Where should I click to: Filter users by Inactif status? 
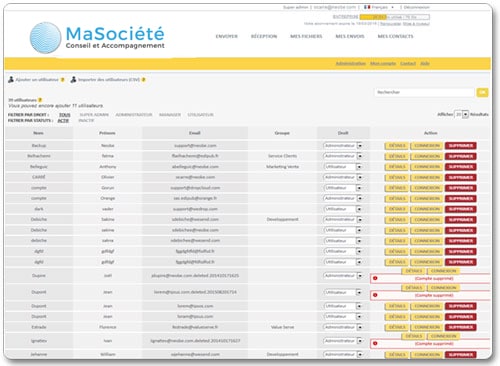pyautogui.click(x=86, y=120)
